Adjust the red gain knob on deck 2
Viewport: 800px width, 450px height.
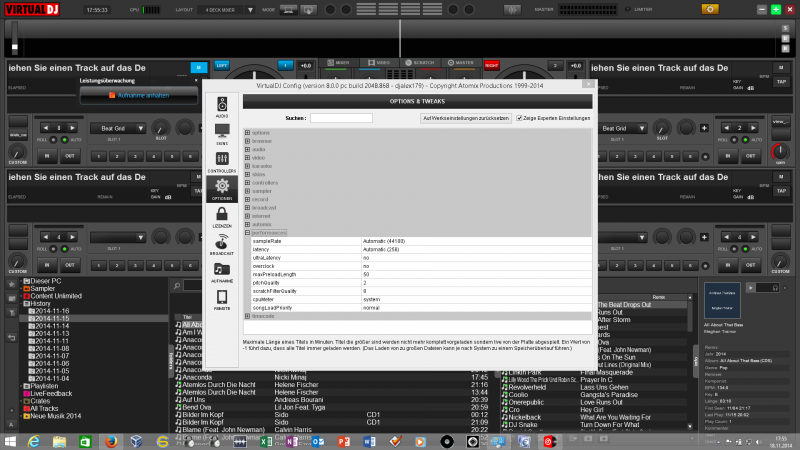[780, 151]
